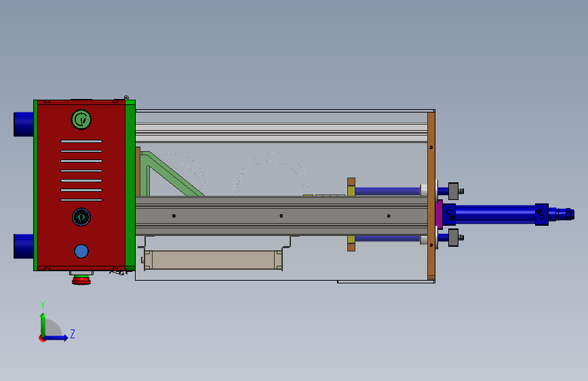Select the green vertical plate beside red panel
Viewport: 588px width, 381px height.
130,186
